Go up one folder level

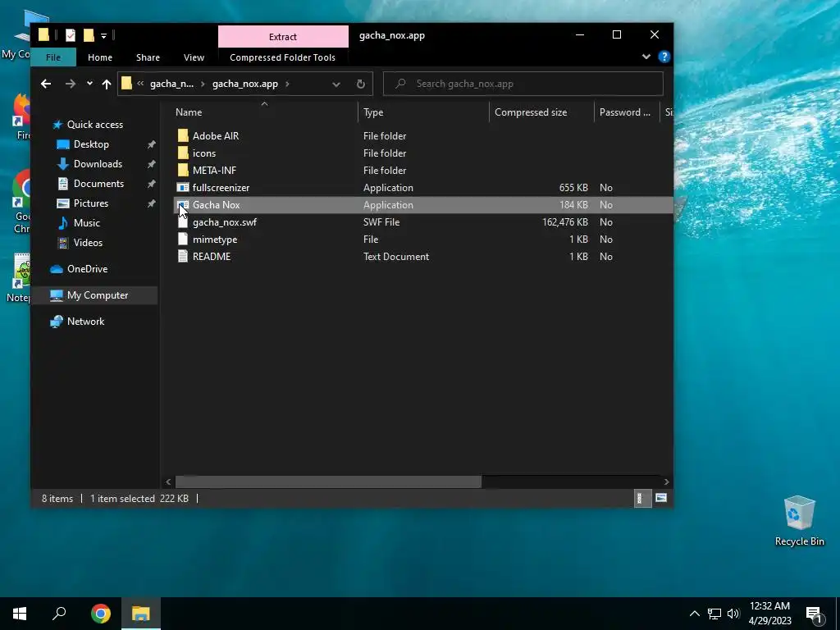tap(106, 84)
